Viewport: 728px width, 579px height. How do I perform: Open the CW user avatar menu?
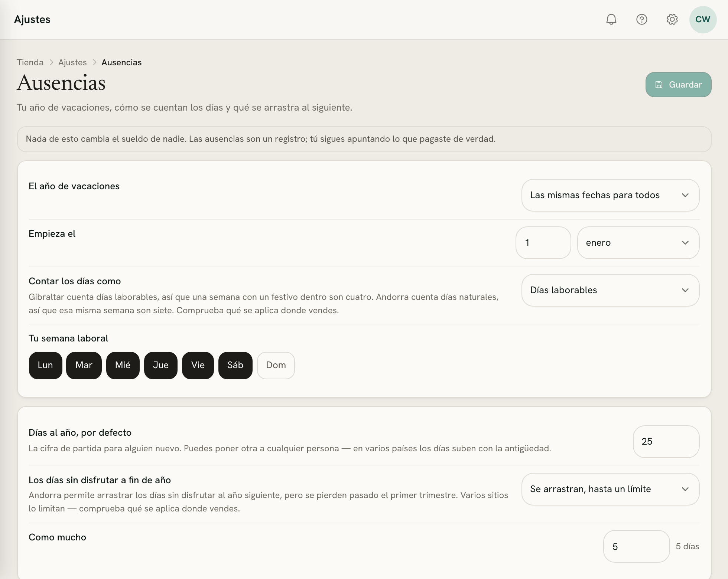point(703,19)
